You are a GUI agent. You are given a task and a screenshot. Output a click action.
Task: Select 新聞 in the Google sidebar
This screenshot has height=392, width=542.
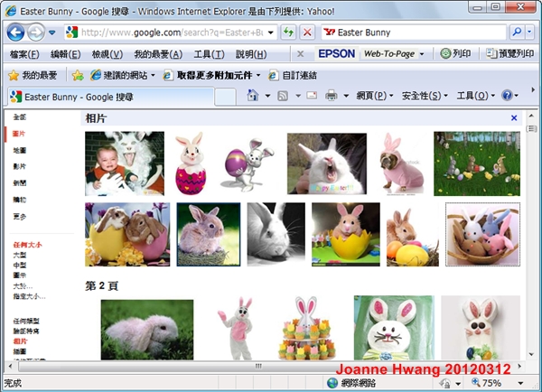tap(19, 182)
